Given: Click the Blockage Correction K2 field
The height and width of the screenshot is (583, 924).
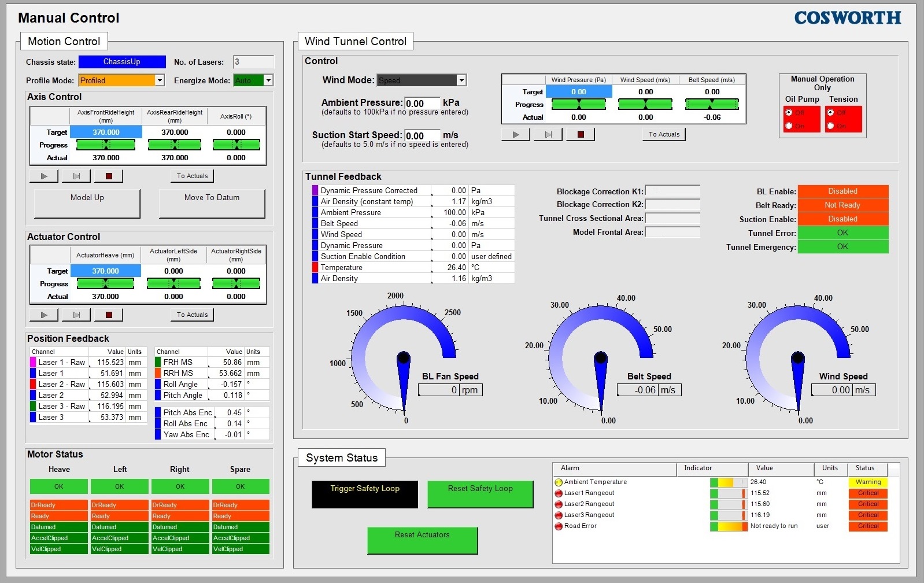Looking at the screenshot, I should click(672, 204).
